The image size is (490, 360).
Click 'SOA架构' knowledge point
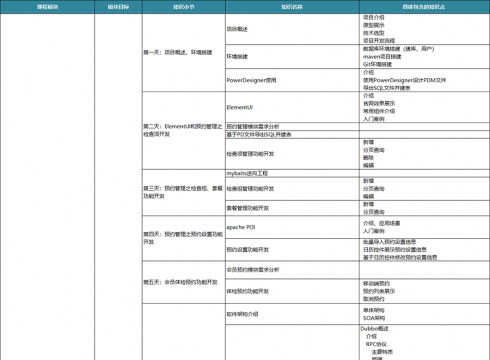coord(374,318)
